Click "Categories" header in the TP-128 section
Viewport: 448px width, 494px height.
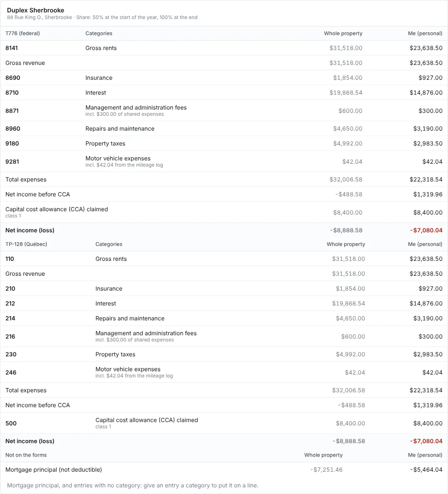[x=109, y=244]
